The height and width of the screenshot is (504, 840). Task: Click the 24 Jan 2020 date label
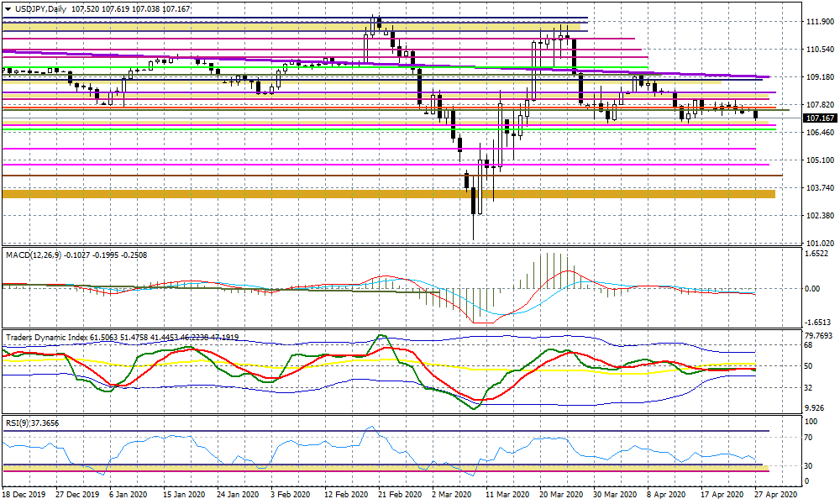239,495
